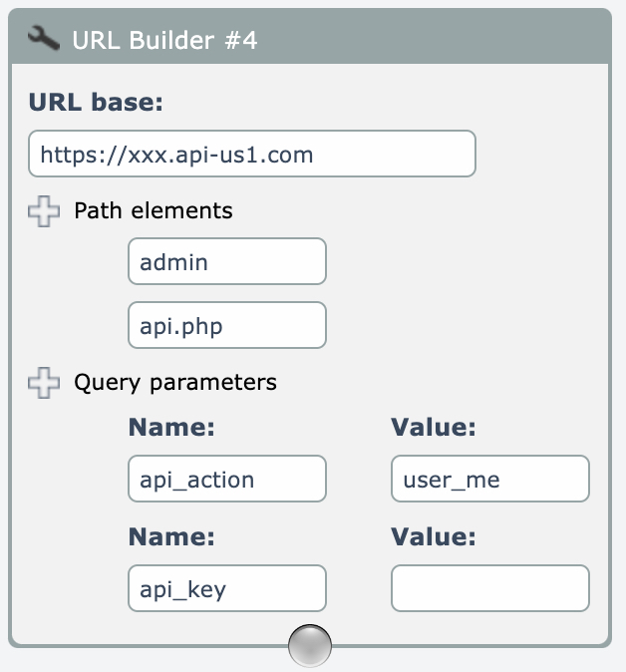Image resolution: width=626 pixels, height=672 pixels.
Task: Click the 'Value:' label above user_me
Action: coord(434,428)
